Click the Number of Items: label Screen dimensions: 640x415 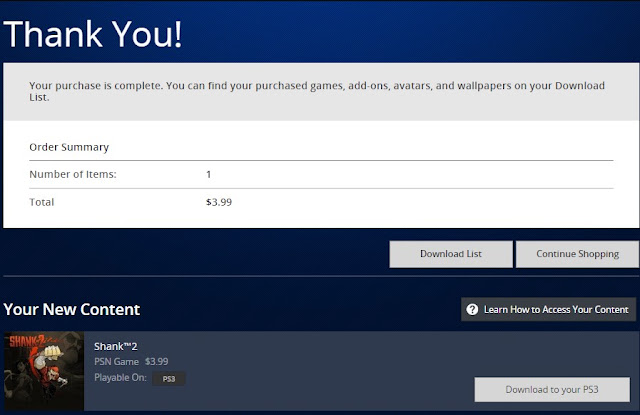[73, 174]
